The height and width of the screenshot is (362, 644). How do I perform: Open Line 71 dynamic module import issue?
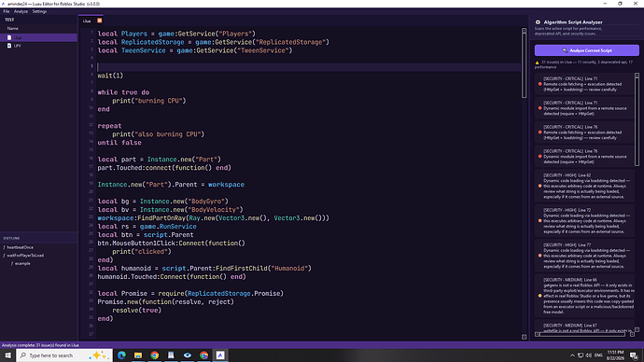583,108
